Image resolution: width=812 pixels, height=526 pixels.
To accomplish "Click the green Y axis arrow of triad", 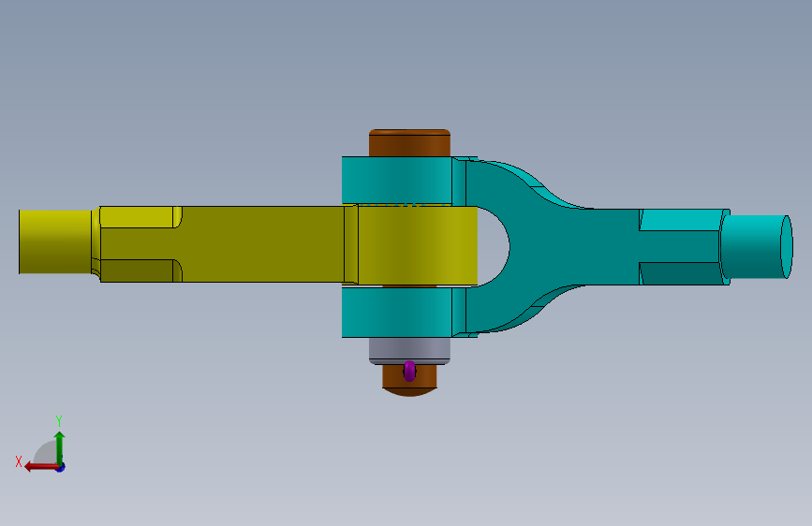I will click(x=60, y=447).
